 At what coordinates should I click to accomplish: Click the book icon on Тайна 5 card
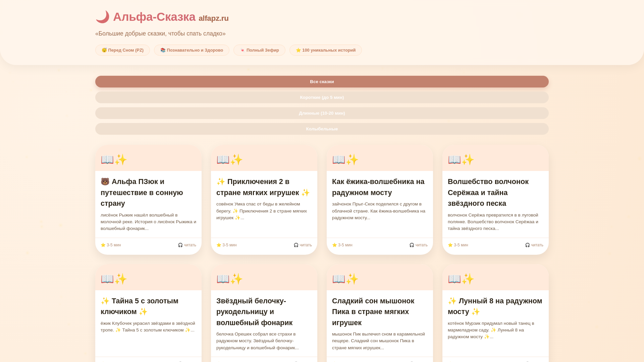coord(107,279)
